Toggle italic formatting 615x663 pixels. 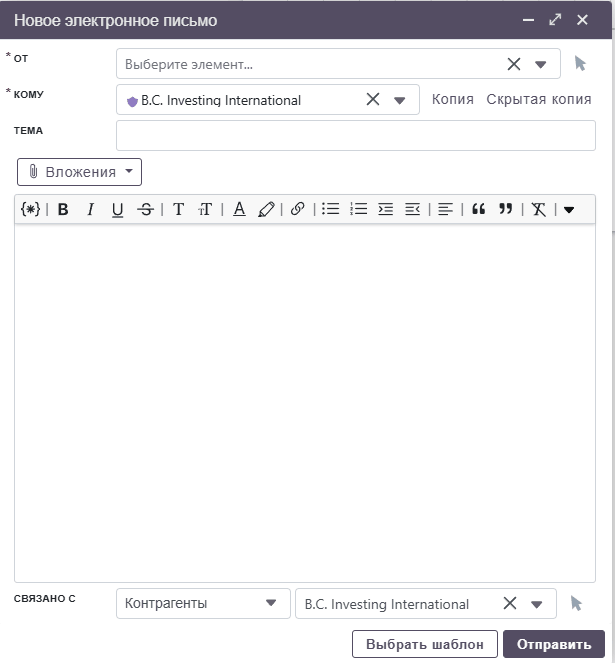[90, 209]
